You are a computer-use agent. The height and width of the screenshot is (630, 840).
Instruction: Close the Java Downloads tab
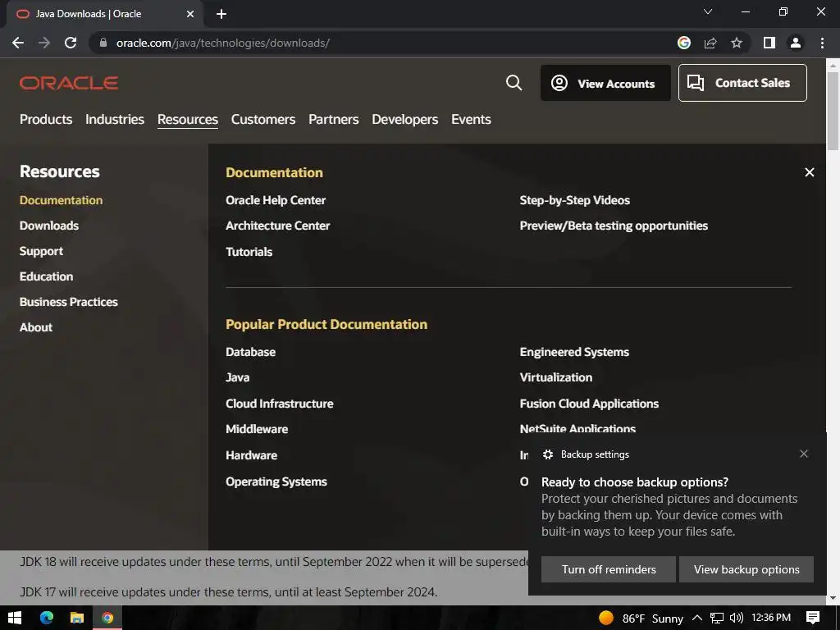[190, 14]
